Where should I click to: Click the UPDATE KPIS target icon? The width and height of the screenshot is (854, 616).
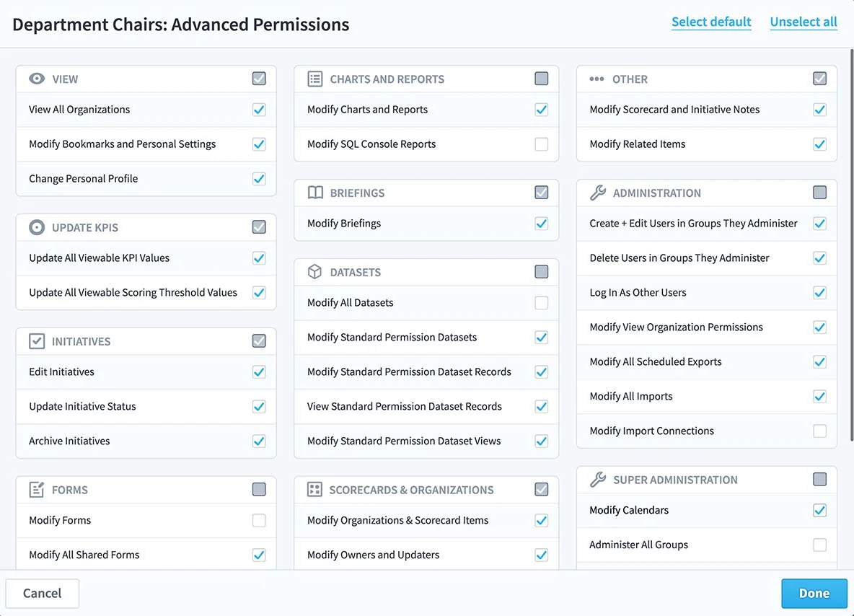(x=37, y=227)
